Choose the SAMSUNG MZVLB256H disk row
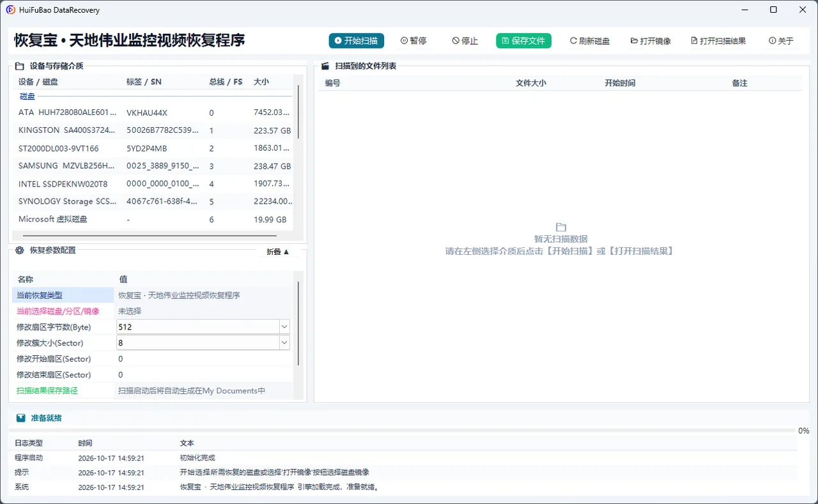Screen dimensions: 818x504 tap(153, 166)
